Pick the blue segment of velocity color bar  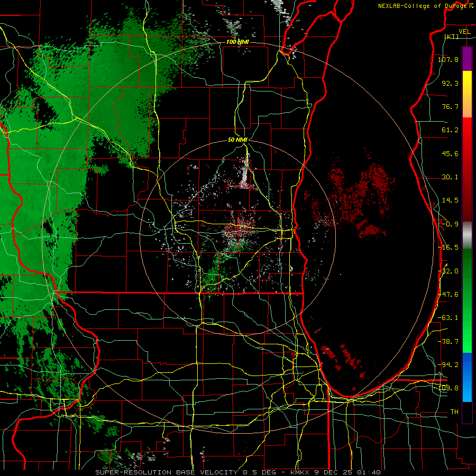(x=467, y=377)
